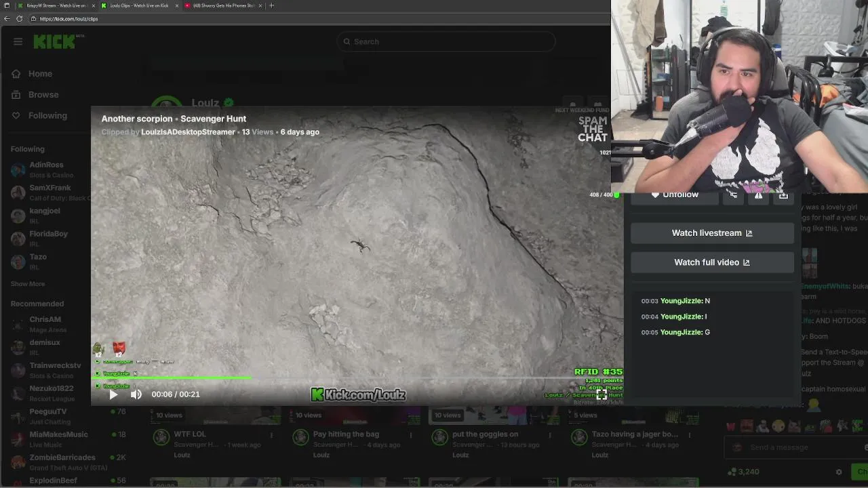Viewport: 868px width, 488px height.
Task: Open the put the goggles on clip
Action: coord(485,434)
